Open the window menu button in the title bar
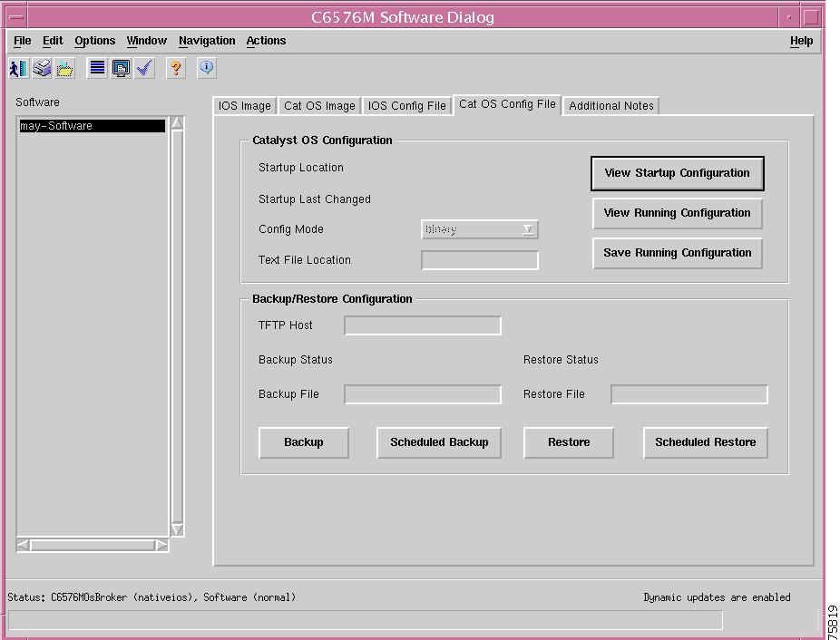Screen dimensions: 840x640 pos(16,17)
